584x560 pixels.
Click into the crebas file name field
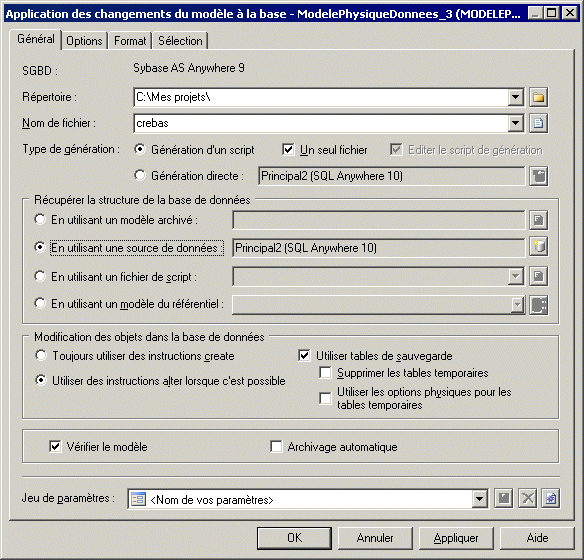321,123
